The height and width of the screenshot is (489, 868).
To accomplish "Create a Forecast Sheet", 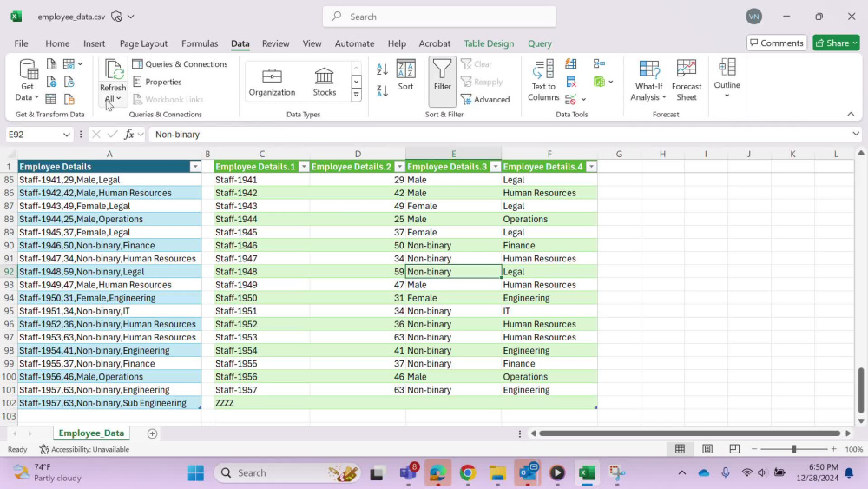I will (x=687, y=81).
